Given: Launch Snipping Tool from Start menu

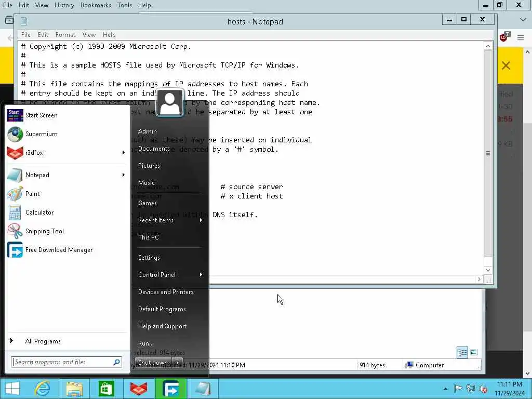Looking at the screenshot, I should pos(66,231).
